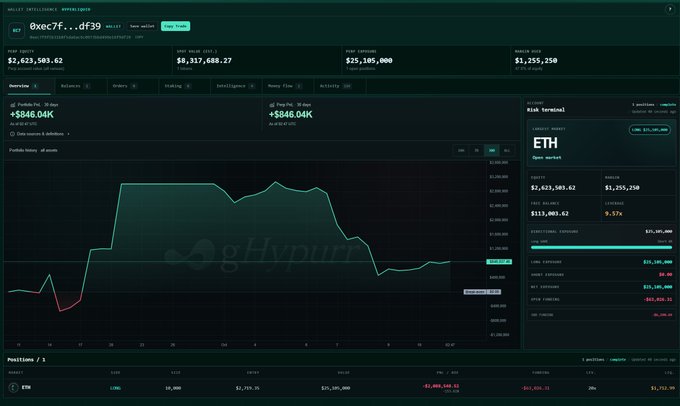
Task: Click the Save wallet button
Action: 142,26
